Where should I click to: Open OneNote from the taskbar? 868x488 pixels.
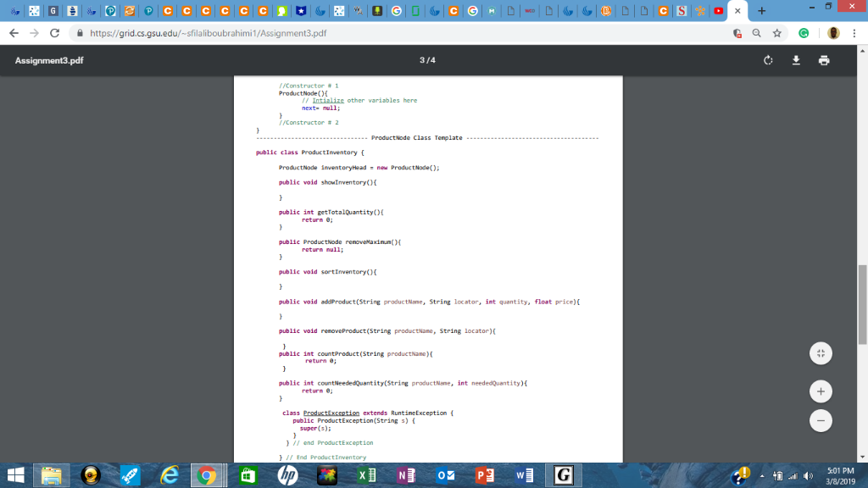[406, 474]
